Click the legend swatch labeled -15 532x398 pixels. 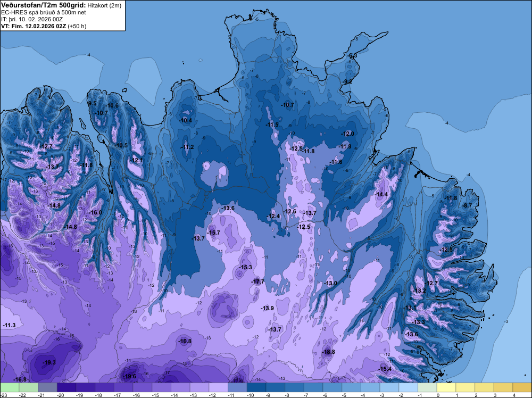point(162,387)
